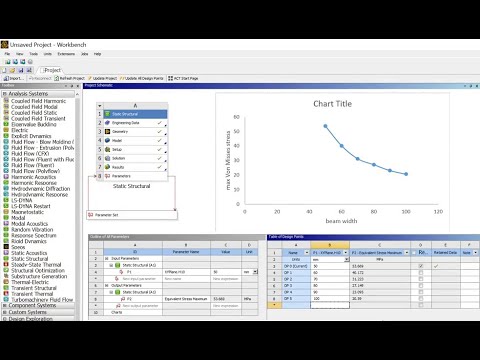The image size is (480, 360).
Task: Click the Results cell icon in system A
Action: pyautogui.click(x=107, y=167)
